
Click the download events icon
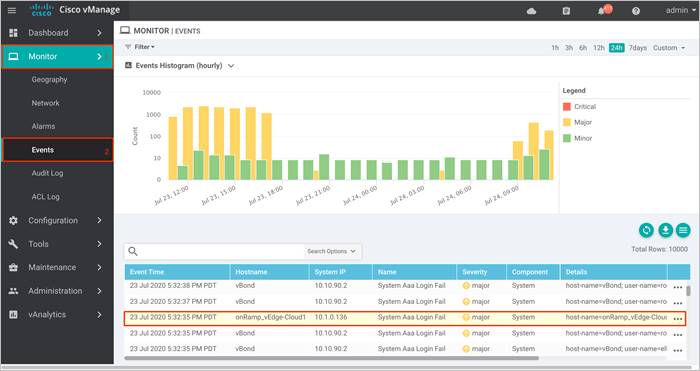(x=665, y=230)
